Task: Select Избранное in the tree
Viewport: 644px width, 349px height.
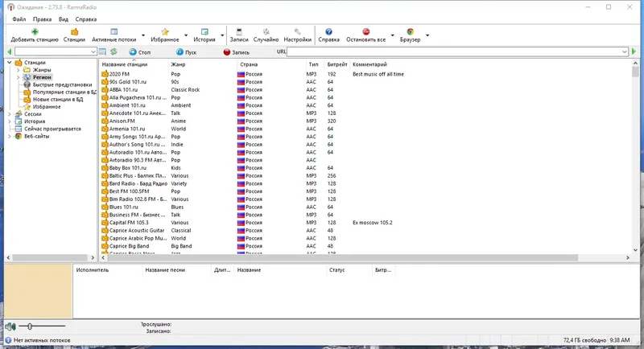Action: point(47,107)
